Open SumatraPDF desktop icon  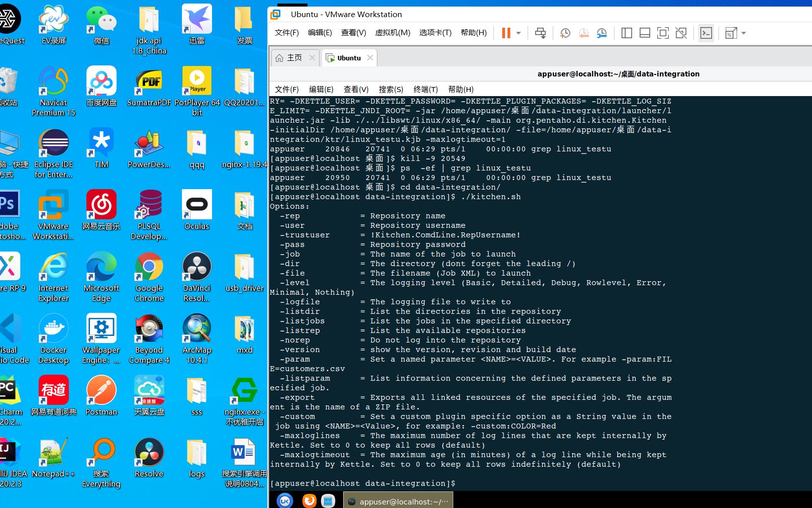pyautogui.click(x=149, y=87)
